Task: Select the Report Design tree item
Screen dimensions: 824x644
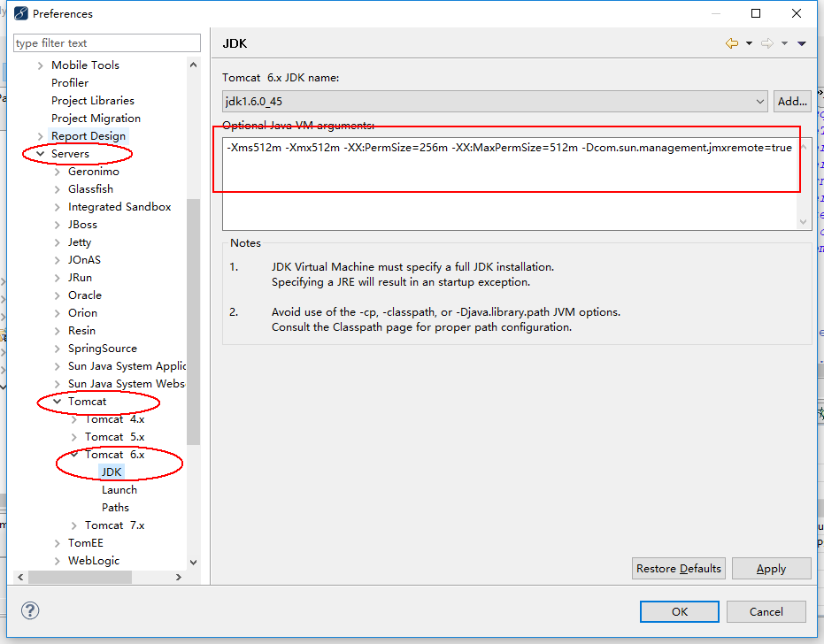Action: click(89, 136)
